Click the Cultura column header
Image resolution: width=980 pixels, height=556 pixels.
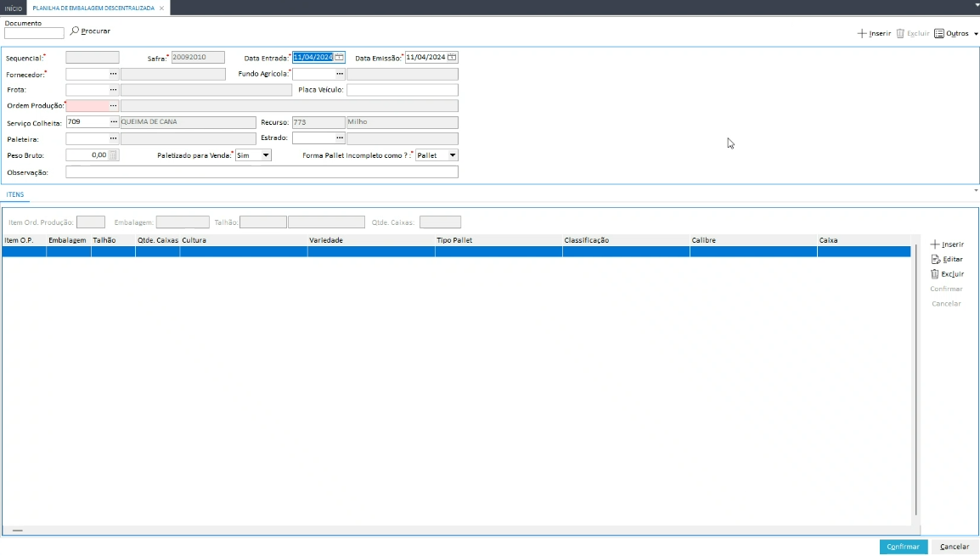tap(244, 240)
